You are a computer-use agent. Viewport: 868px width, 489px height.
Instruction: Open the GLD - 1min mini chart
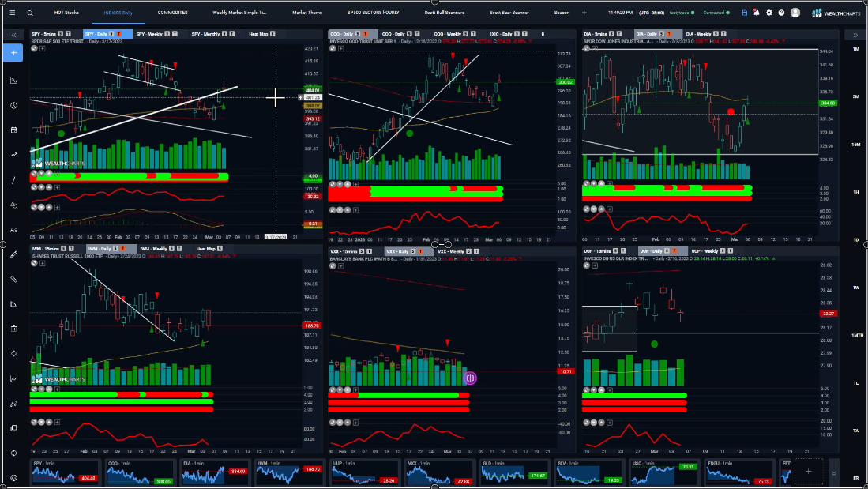(x=514, y=472)
